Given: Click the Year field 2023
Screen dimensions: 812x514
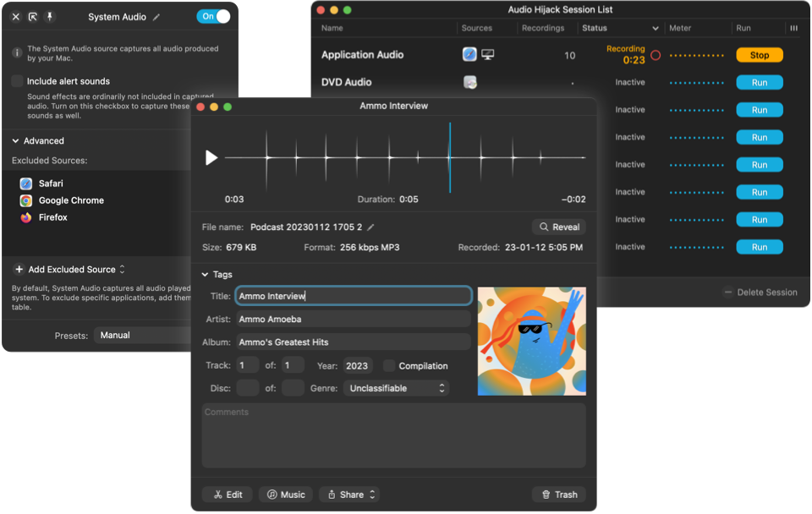Looking at the screenshot, I should [x=357, y=366].
